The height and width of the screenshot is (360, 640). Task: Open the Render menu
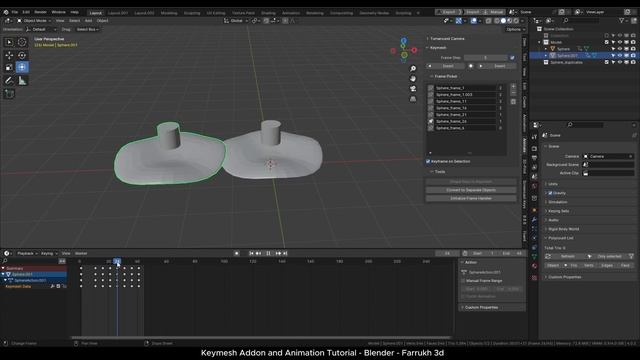40,12
